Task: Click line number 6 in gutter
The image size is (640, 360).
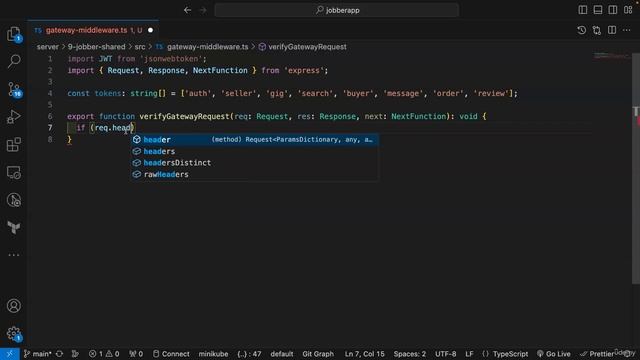Action: point(50,116)
